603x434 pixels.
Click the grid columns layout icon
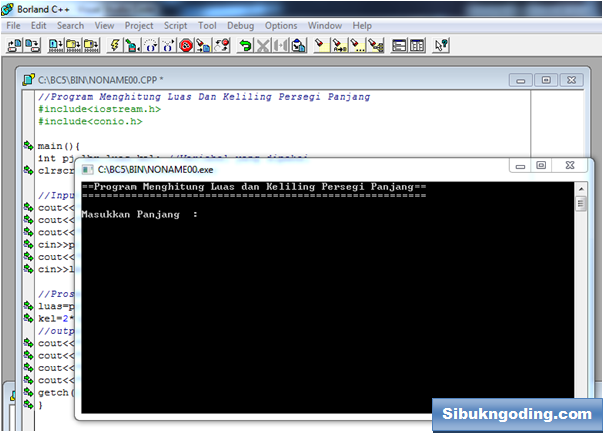tap(417, 45)
